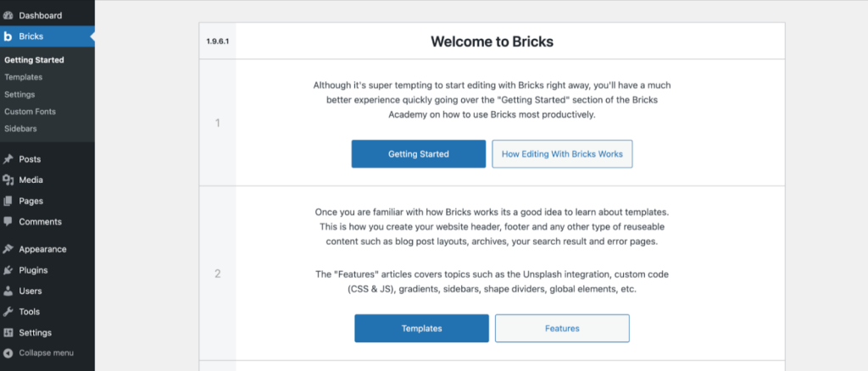Click the Dashboard gauge icon
Viewport: 868px width, 371px height.
(x=8, y=15)
